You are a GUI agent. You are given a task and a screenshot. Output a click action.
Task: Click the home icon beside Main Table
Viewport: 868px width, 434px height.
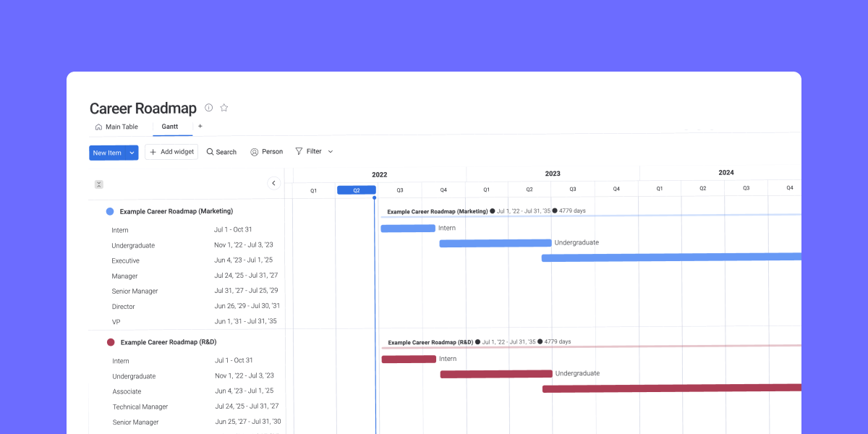click(x=99, y=126)
